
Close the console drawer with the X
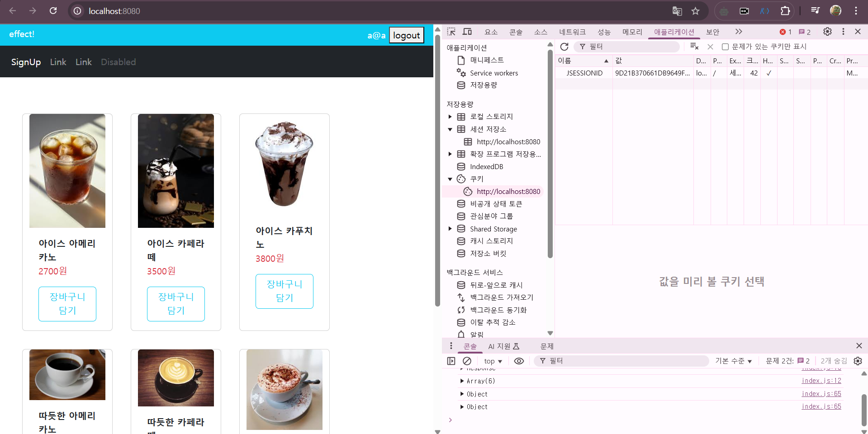(859, 346)
